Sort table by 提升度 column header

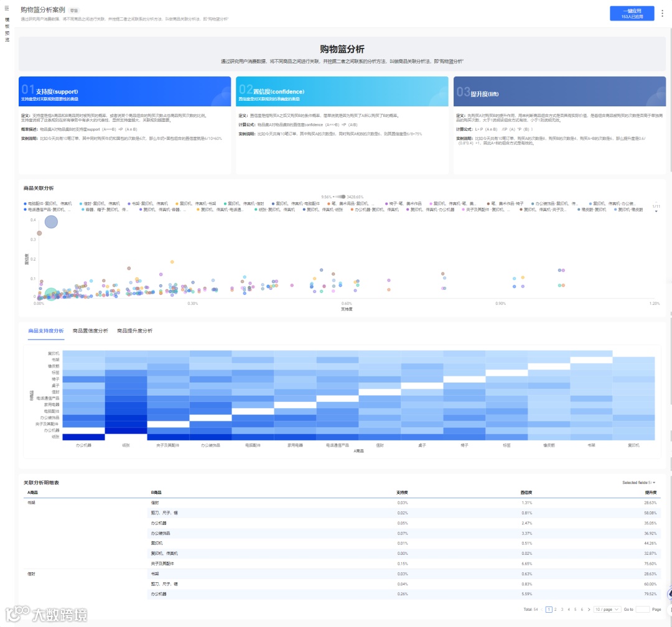click(x=651, y=493)
